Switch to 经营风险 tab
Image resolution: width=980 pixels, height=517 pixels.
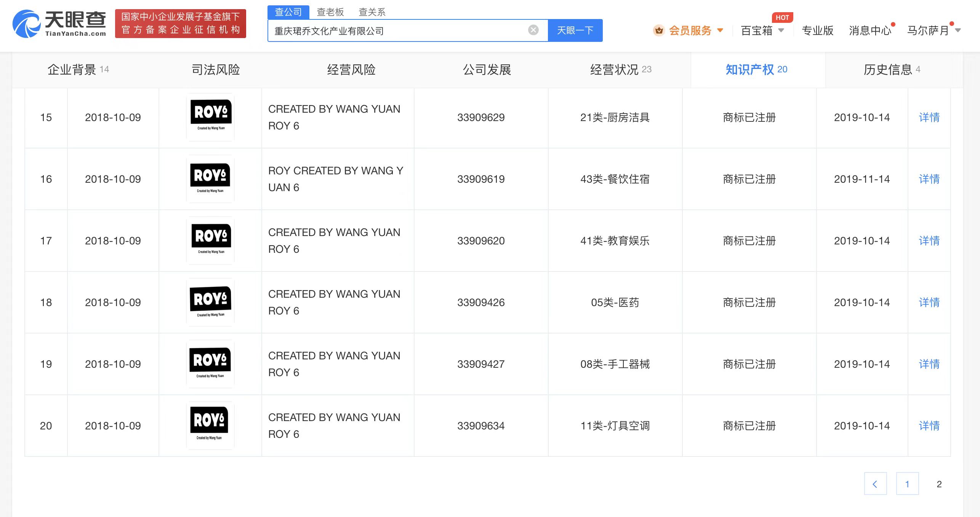tap(351, 70)
